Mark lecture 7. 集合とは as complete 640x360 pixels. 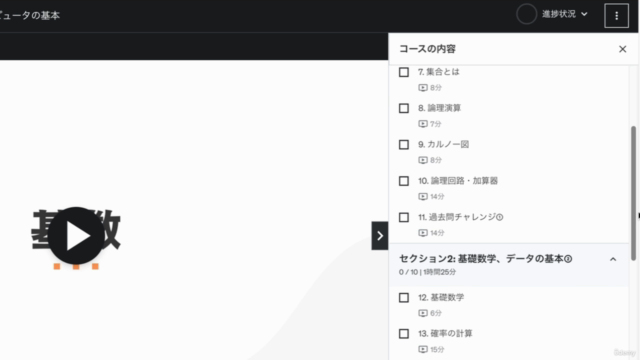coord(404,72)
